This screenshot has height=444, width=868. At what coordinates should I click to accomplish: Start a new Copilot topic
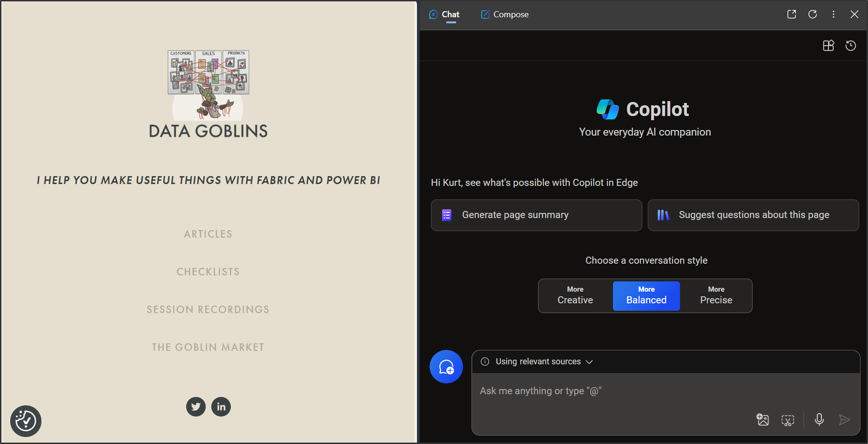(446, 367)
